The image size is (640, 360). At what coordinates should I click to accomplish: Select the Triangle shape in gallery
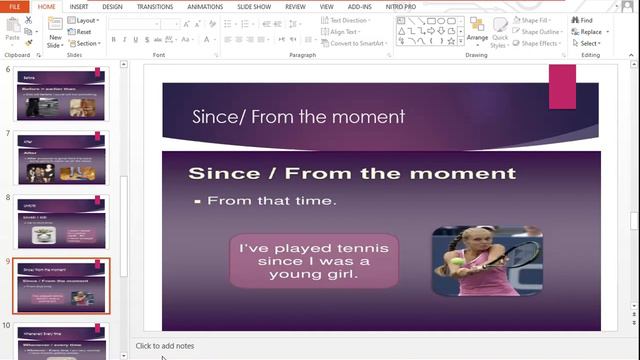coord(401,31)
